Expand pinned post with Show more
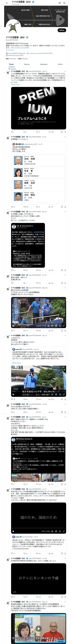The width and height of the screenshot is (72, 644). click(x=15, y=84)
